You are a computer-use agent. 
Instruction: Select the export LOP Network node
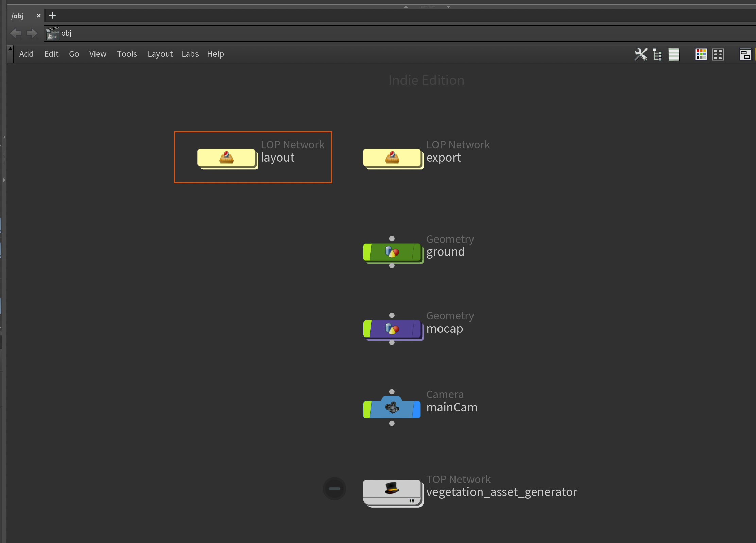click(x=392, y=158)
